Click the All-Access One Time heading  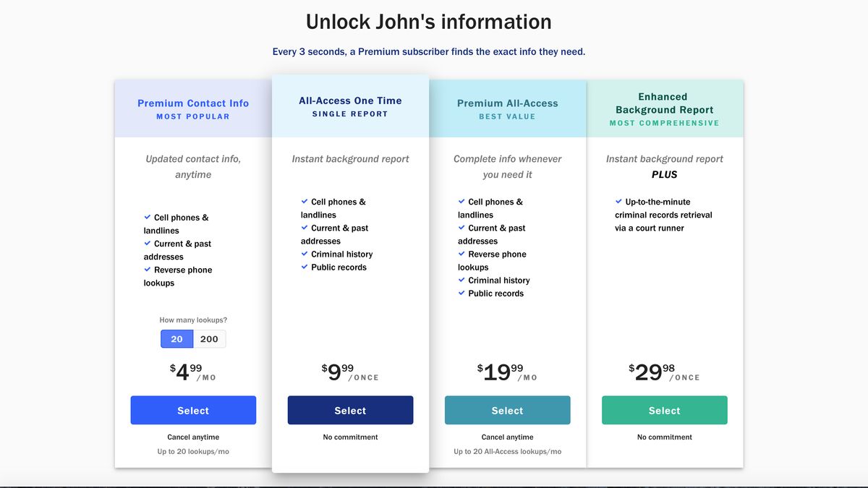point(350,100)
